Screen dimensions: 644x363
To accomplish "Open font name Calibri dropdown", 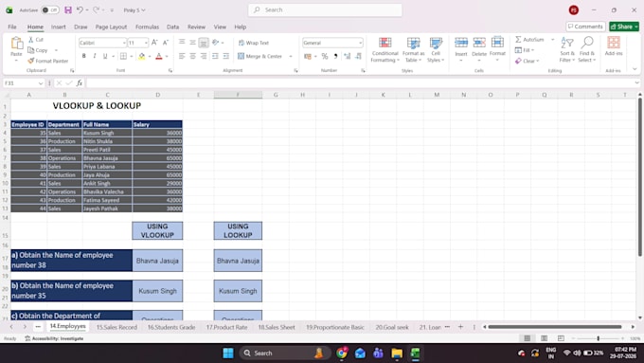I will [124, 43].
